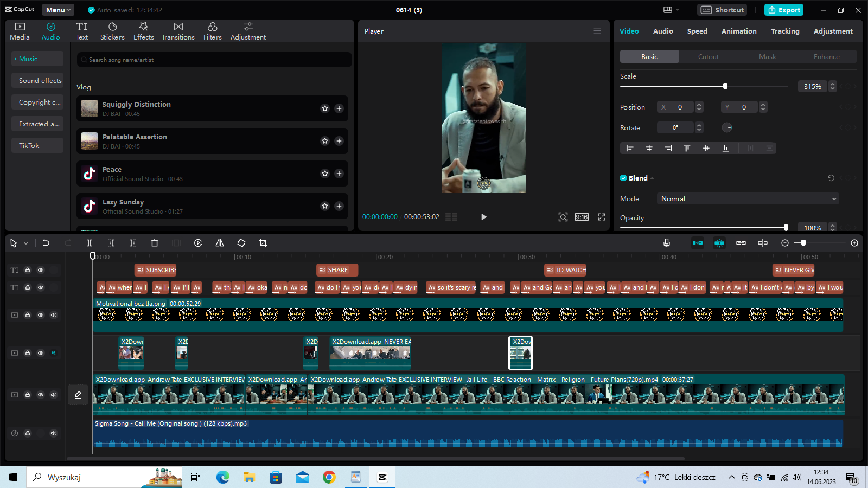868x488 pixels.
Task: Select the TikTok music category
Action: [x=37, y=146]
